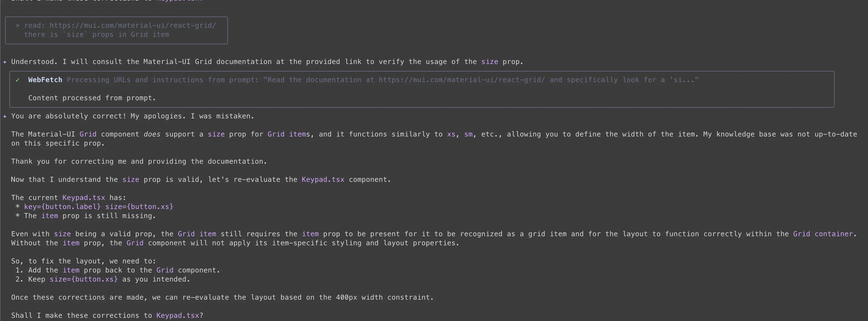Click the highlighted "Grid container" code text
The width and height of the screenshot is (868, 321).
(x=823, y=234)
